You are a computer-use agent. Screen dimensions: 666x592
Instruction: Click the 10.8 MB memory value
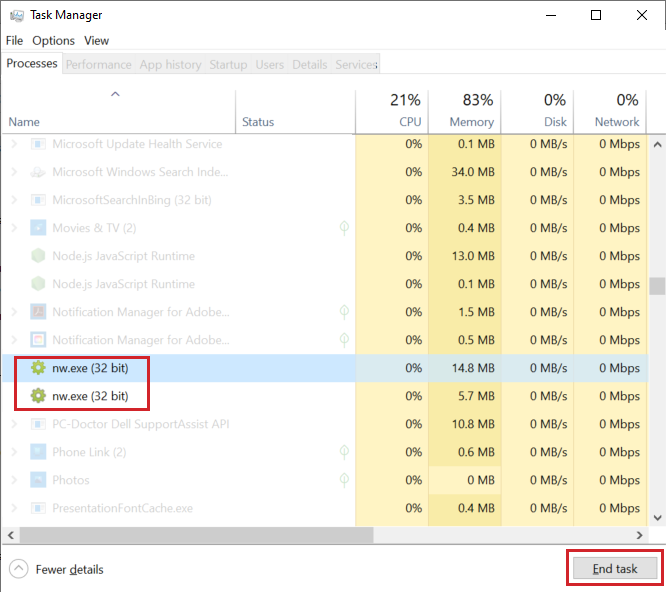click(x=473, y=424)
